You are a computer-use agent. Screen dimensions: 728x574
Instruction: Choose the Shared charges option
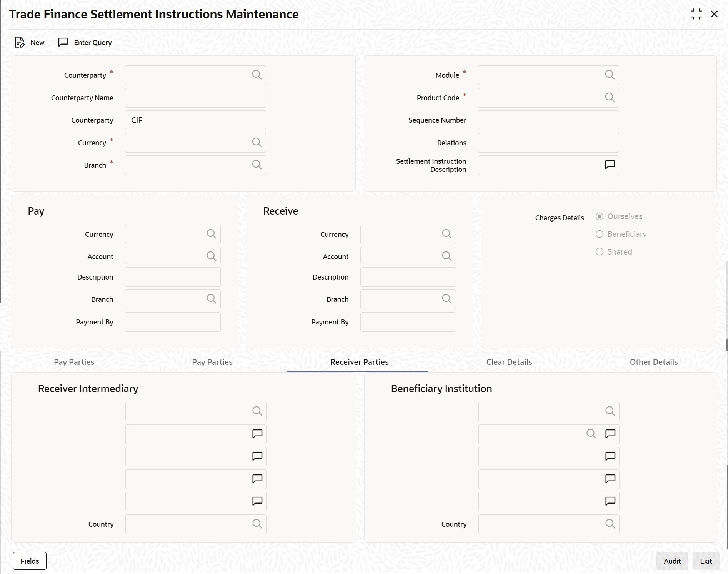click(599, 252)
